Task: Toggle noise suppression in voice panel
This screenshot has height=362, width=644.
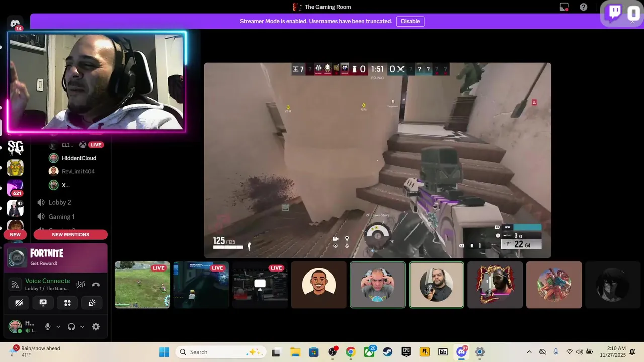Action: pyautogui.click(x=80, y=285)
